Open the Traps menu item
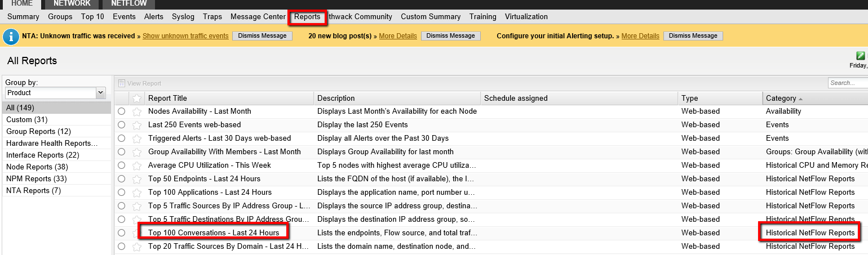Screen dimensions: 868x255 tap(212, 17)
